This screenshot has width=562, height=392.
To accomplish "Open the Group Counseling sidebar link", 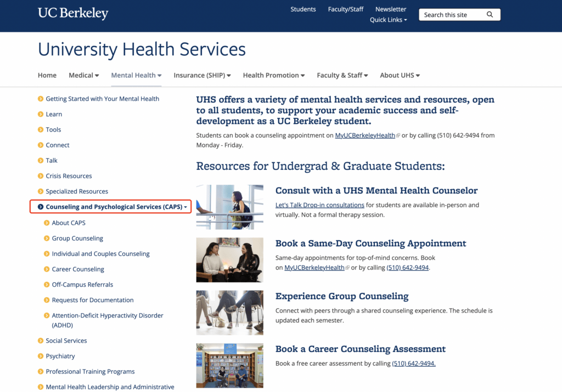I will [x=77, y=238].
